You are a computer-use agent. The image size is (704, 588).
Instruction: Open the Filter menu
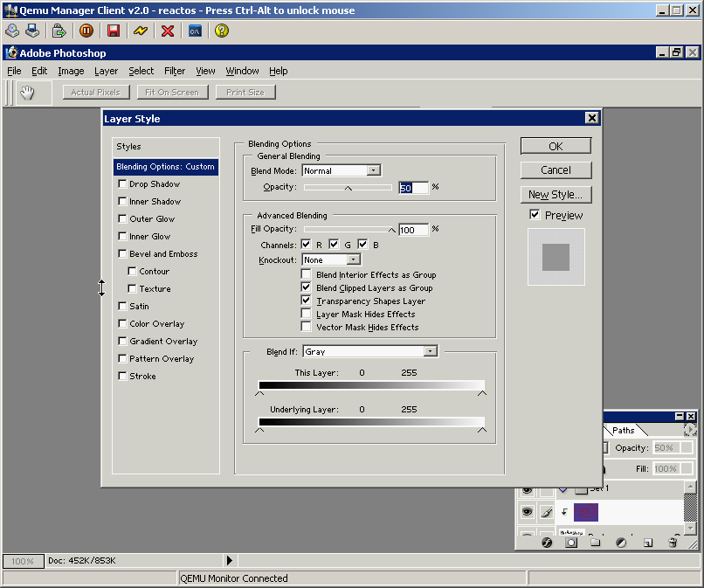point(175,71)
